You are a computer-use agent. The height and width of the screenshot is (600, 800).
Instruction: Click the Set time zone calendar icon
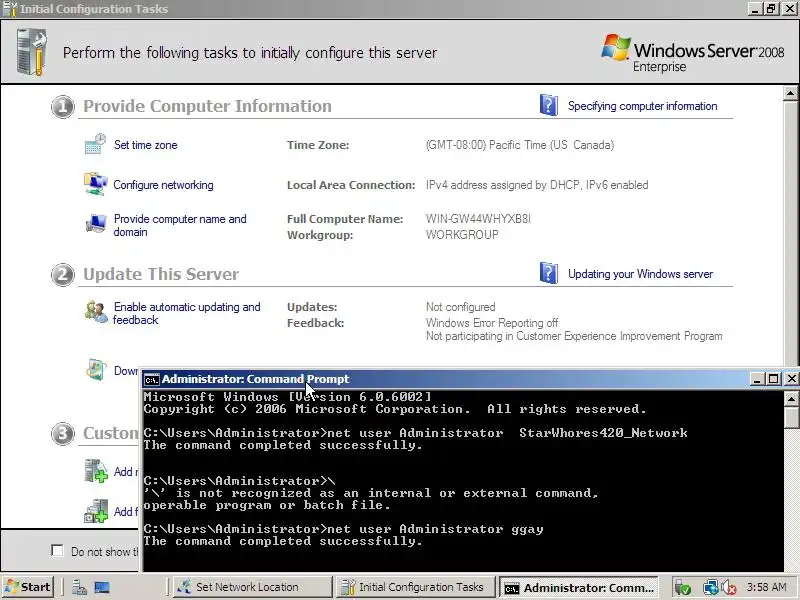95,144
